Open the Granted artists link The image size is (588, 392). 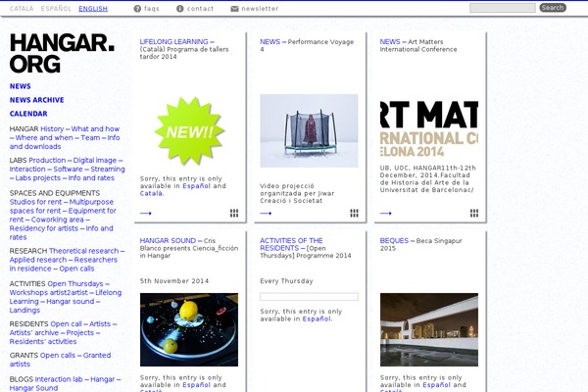click(x=60, y=360)
